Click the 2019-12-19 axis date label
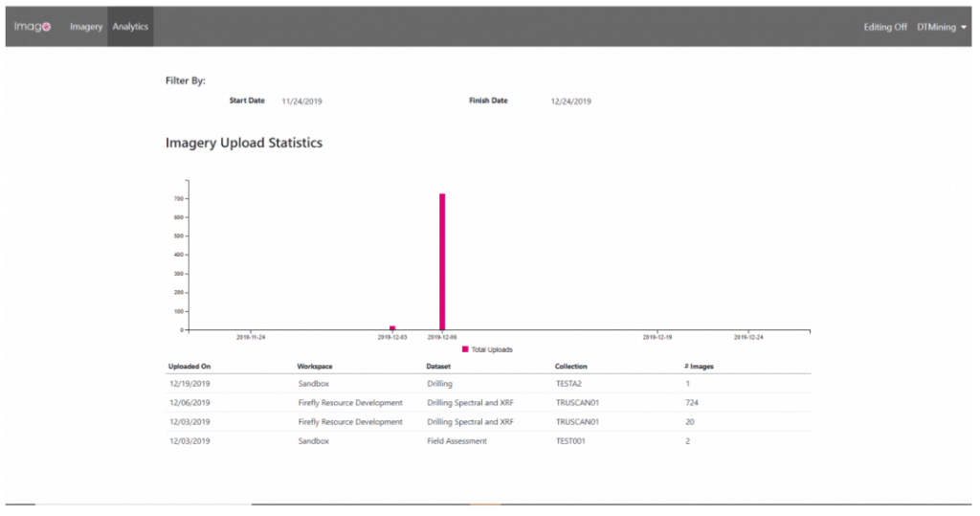Viewport: 980px width, 516px height. click(657, 337)
